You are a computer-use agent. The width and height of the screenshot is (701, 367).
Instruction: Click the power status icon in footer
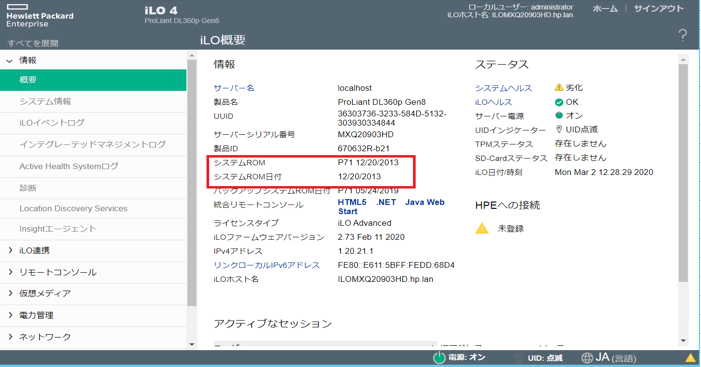coord(439,358)
